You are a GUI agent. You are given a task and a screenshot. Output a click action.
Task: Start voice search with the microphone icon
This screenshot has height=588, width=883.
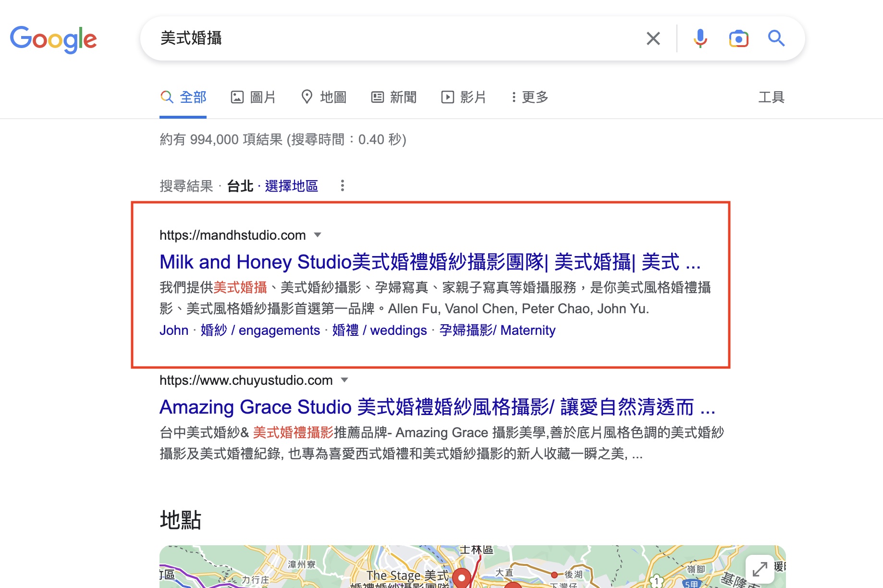700,38
